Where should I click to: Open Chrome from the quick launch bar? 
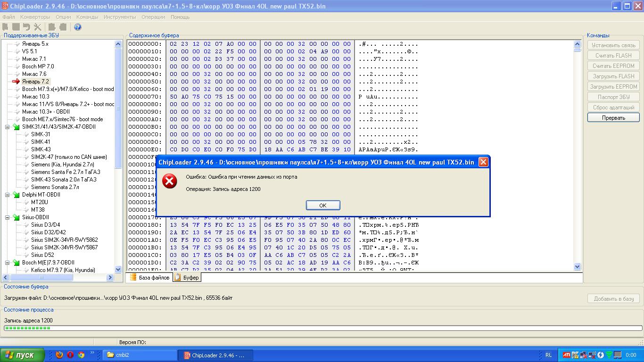81,355
